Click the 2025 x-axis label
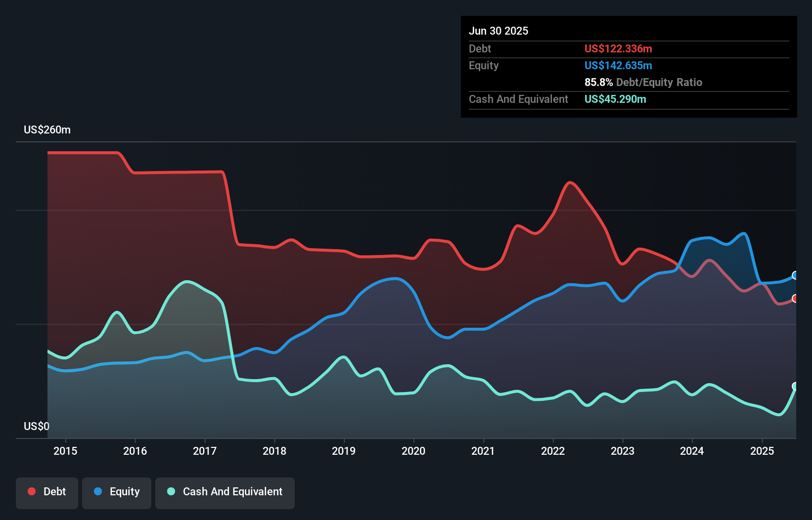812x520 pixels. (x=762, y=451)
